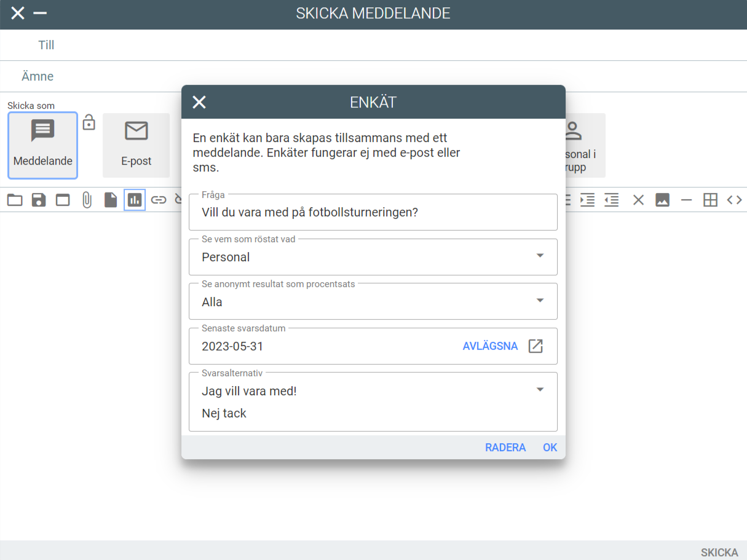The width and height of the screenshot is (747, 560).
Task: Click AVLÄGSNA to remove the reply date
Action: coord(490,346)
